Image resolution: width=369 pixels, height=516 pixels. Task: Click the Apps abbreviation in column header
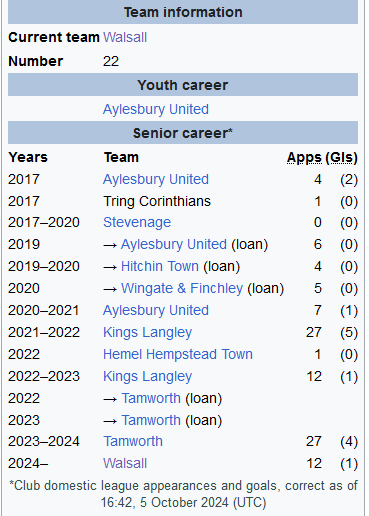coord(304,158)
